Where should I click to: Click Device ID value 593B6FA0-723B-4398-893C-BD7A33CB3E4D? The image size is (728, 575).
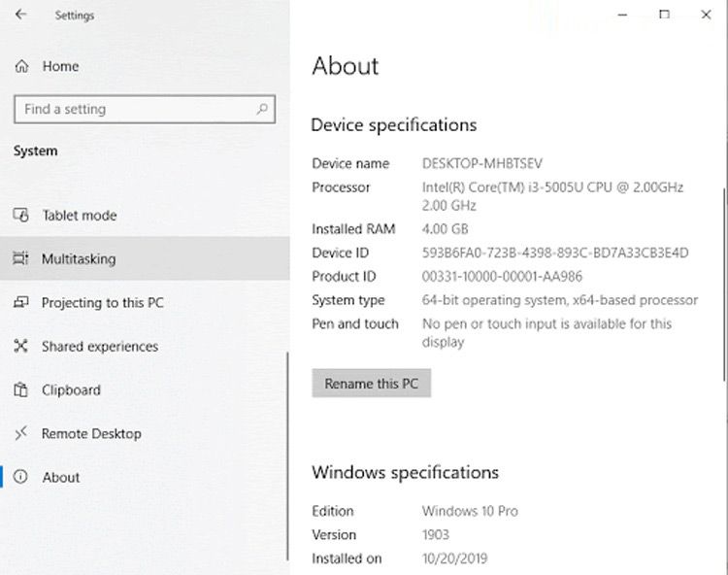pyautogui.click(x=555, y=253)
